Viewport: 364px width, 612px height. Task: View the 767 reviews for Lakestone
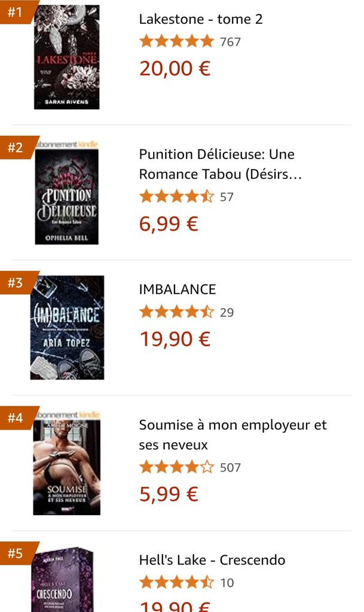click(x=231, y=42)
